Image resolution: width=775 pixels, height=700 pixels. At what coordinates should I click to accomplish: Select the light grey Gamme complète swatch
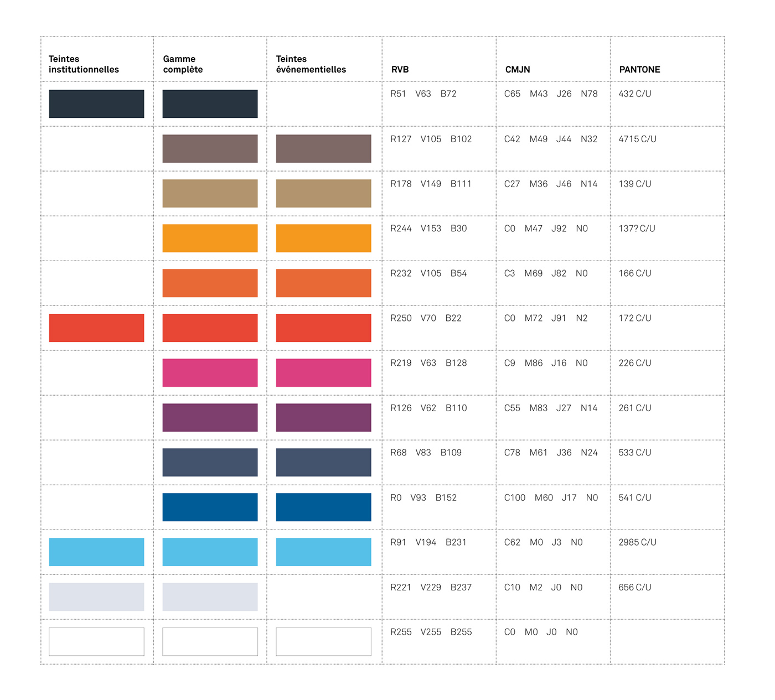click(210, 597)
